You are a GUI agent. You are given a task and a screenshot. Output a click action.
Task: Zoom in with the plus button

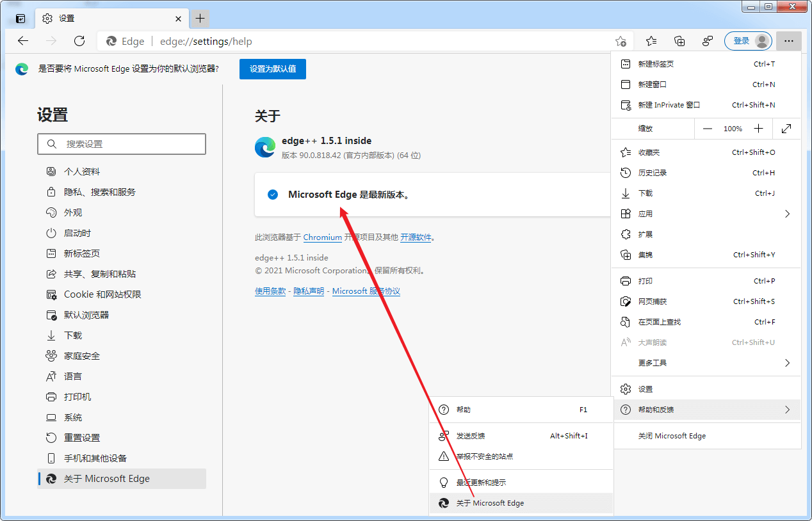coord(759,129)
